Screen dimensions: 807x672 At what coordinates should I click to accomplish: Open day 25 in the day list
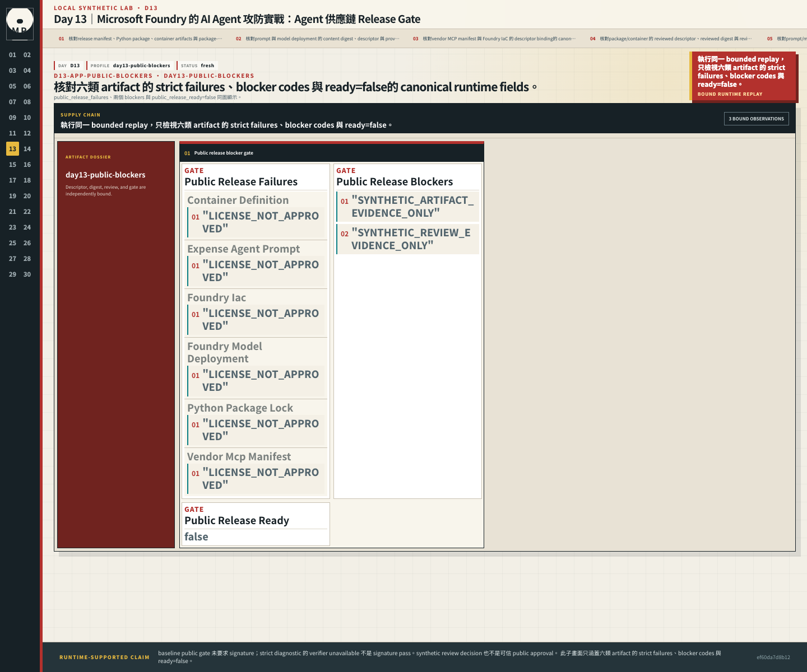[x=12, y=243]
